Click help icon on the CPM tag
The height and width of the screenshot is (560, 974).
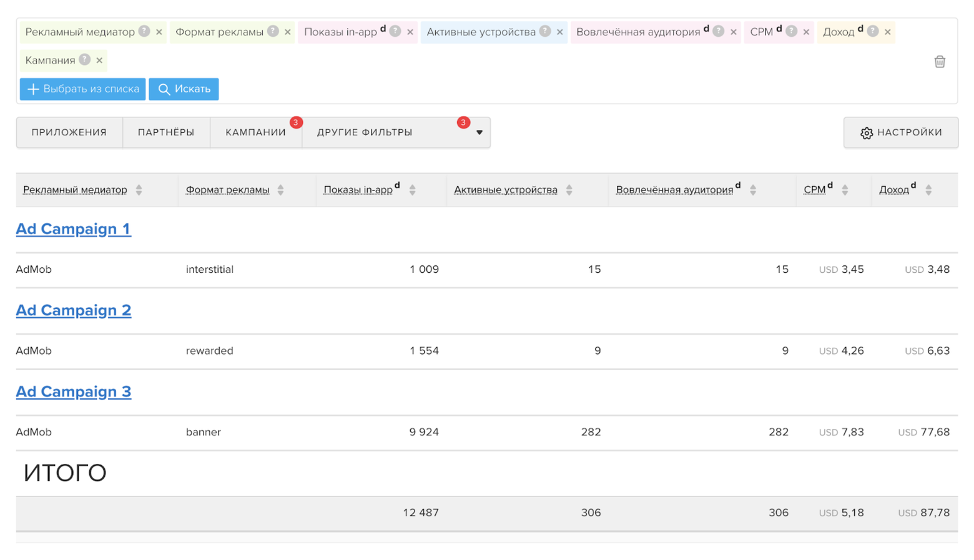coord(791,31)
